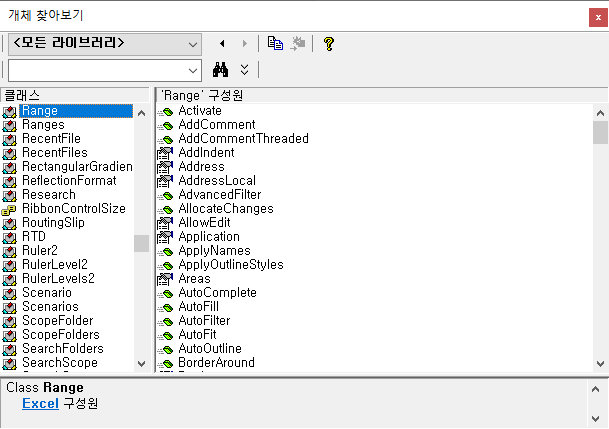This screenshot has height=429, width=609.
Task: Open the search text dropdown arrow
Action: click(x=193, y=71)
